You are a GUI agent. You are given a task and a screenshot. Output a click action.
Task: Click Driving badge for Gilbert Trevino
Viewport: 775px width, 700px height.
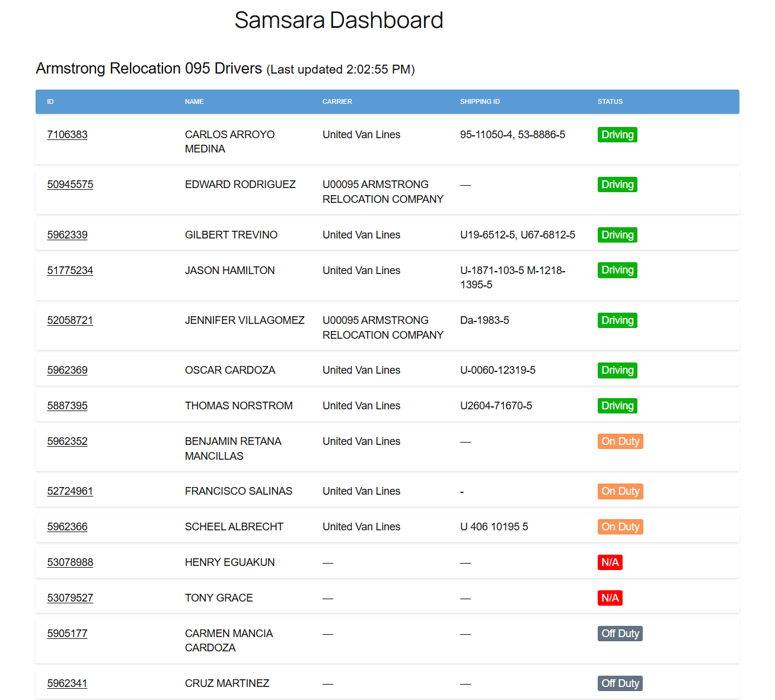coord(617,235)
